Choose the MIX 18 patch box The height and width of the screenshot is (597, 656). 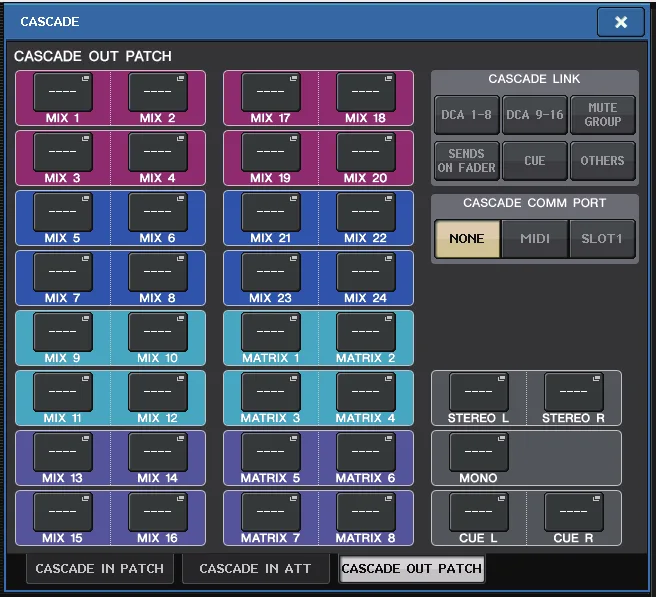pos(366,92)
